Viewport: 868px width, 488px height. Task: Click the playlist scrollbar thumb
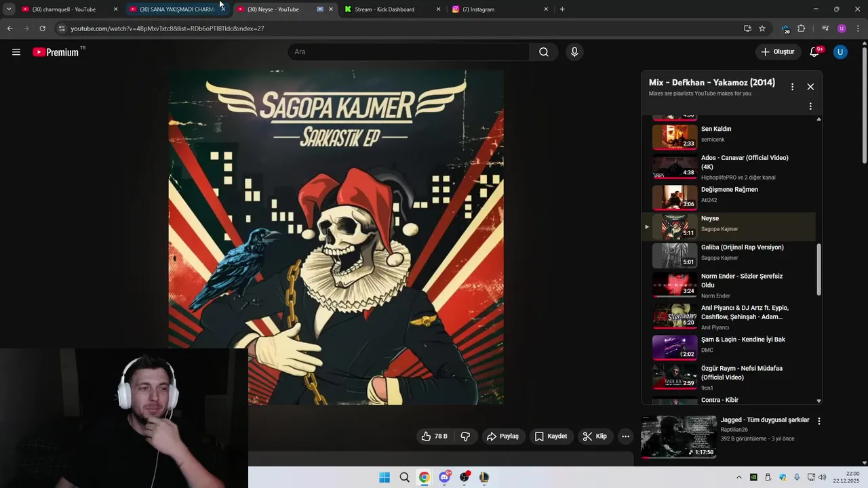(x=818, y=269)
